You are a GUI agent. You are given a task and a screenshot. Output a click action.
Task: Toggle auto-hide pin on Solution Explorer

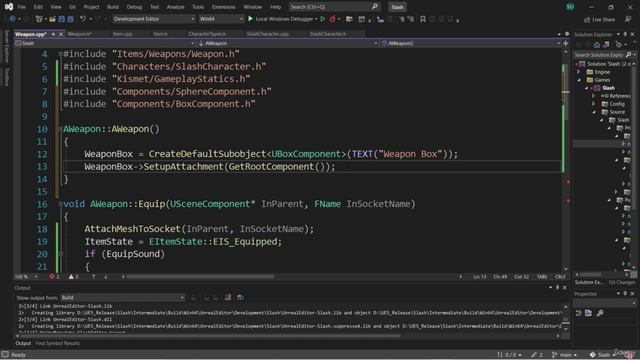coord(625,34)
